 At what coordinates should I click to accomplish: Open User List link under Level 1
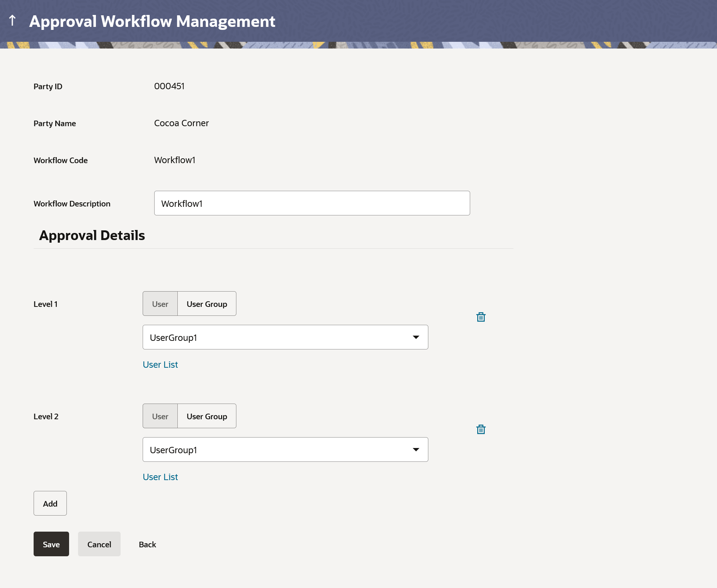(x=160, y=365)
